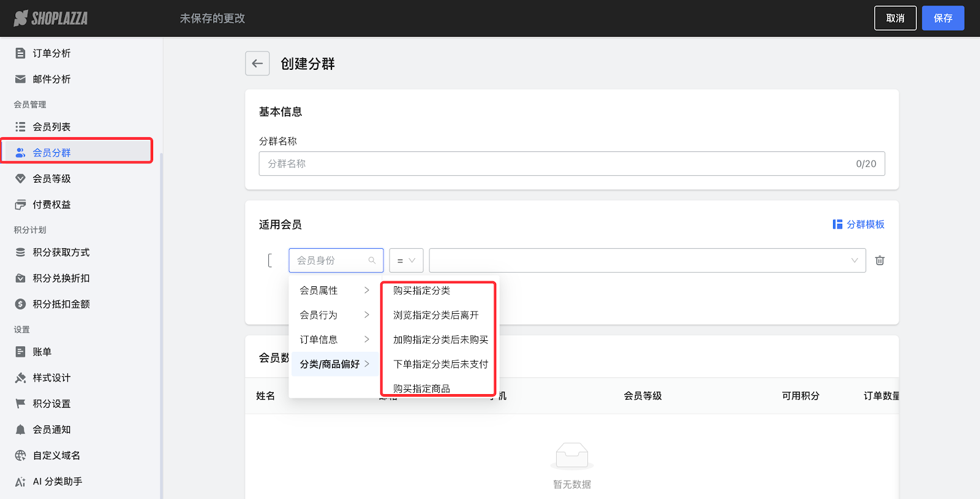Screen dimensions: 980x499
Task: Choose 加购指定分类后未购买 option
Action: (440, 340)
